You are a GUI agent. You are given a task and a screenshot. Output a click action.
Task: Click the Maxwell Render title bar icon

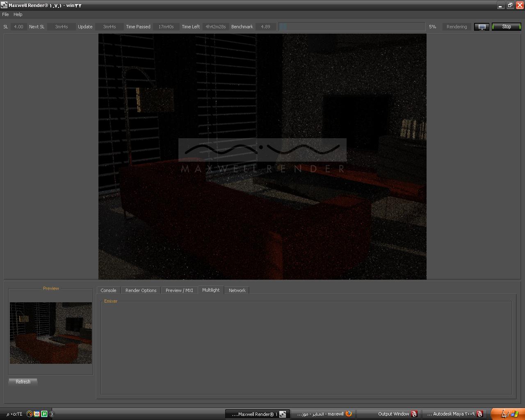tap(4, 5)
